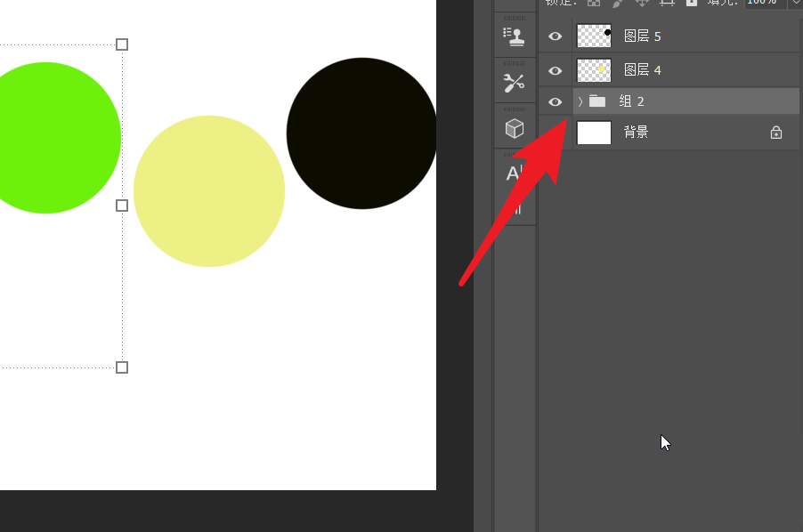Viewport: 803px width, 532px height.
Task: Click the black circle on the canvas
Action: coord(361,133)
